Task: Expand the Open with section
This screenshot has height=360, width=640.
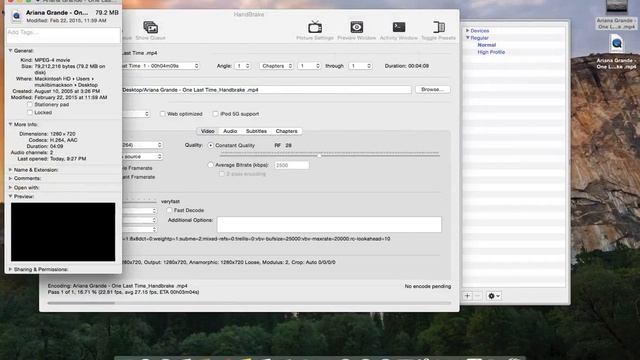Action: 11,188
